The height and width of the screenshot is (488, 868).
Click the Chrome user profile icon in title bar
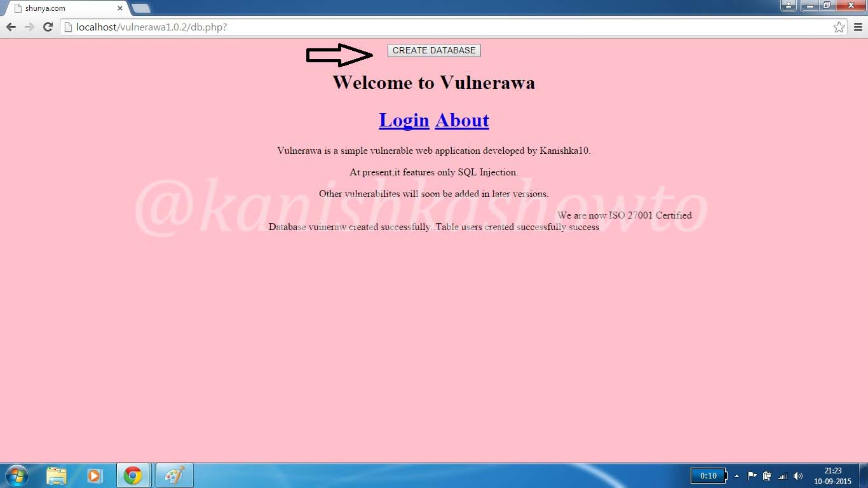788,6
